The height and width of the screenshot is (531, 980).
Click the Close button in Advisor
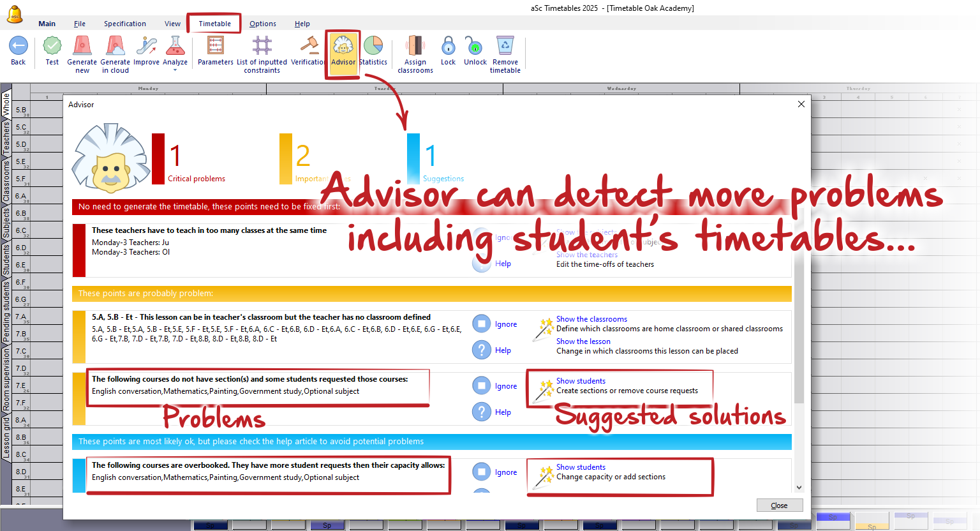(780, 505)
